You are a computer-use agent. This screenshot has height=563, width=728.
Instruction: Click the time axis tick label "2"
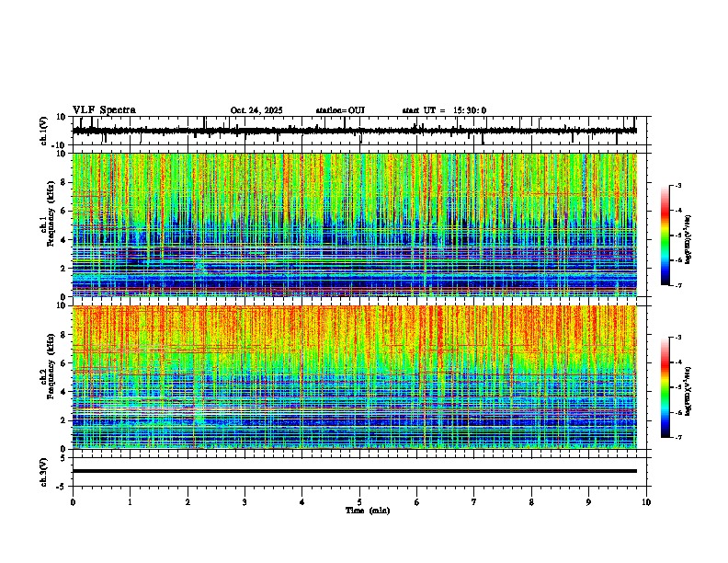(188, 502)
